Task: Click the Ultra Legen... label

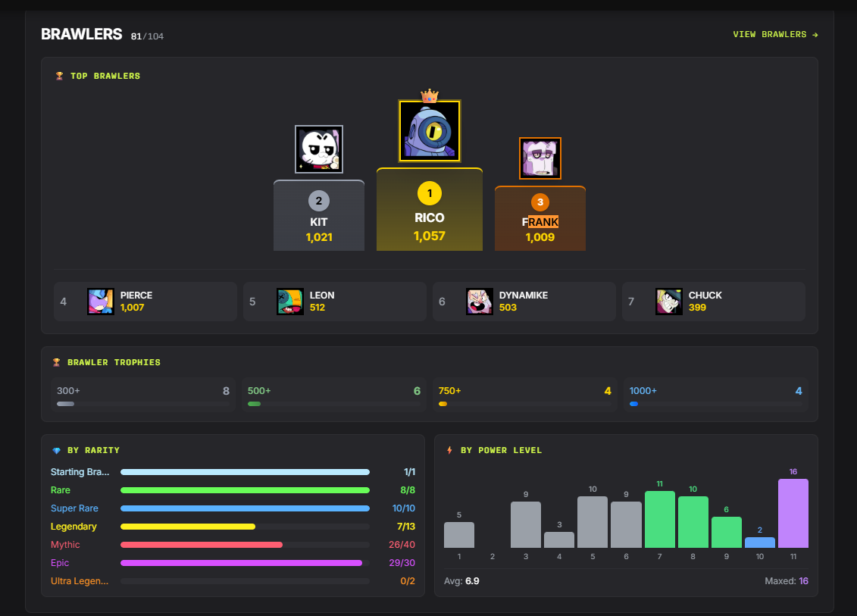Action: (x=80, y=581)
